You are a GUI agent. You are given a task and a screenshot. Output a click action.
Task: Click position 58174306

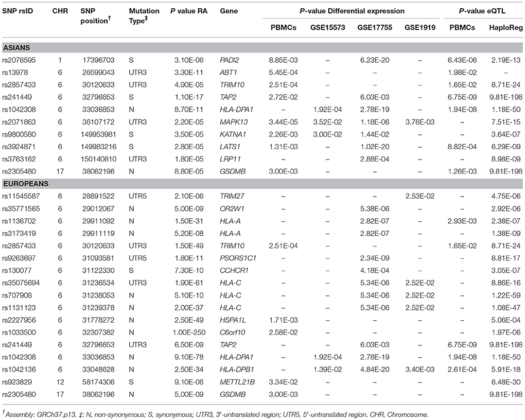pyautogui.click(x=98, y=382)
